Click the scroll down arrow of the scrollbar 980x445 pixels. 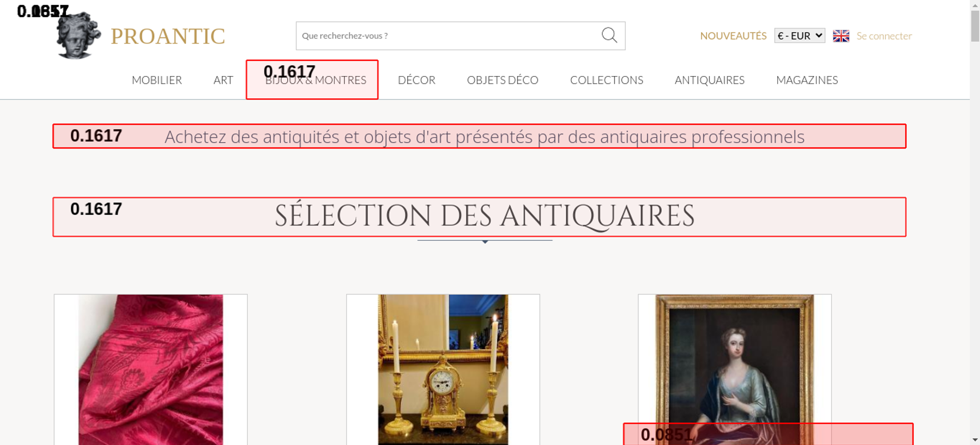(975, 440)
